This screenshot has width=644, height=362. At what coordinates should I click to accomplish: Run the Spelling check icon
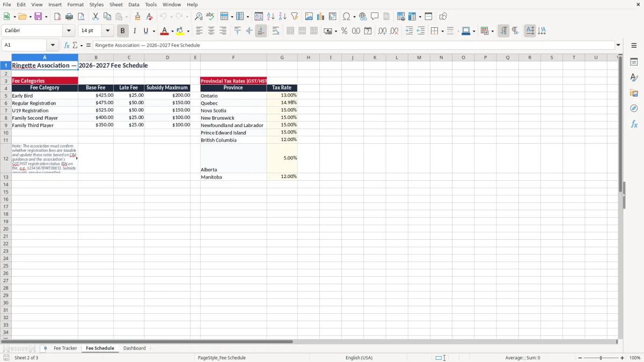[210, 17]
